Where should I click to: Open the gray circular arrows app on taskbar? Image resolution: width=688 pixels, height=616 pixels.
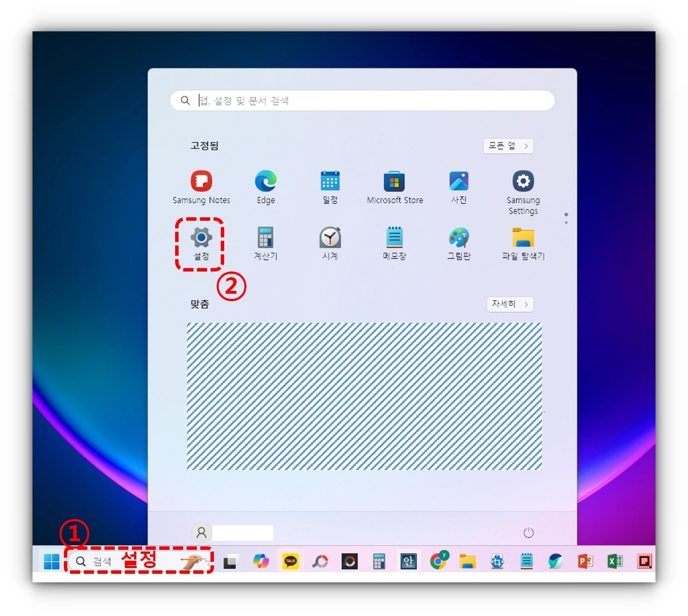[x=320, y=562]
